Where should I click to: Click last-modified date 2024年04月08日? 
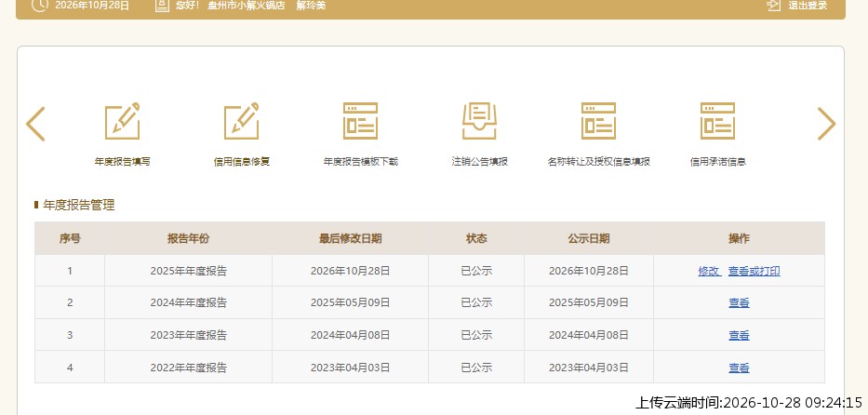click(350, 335)
